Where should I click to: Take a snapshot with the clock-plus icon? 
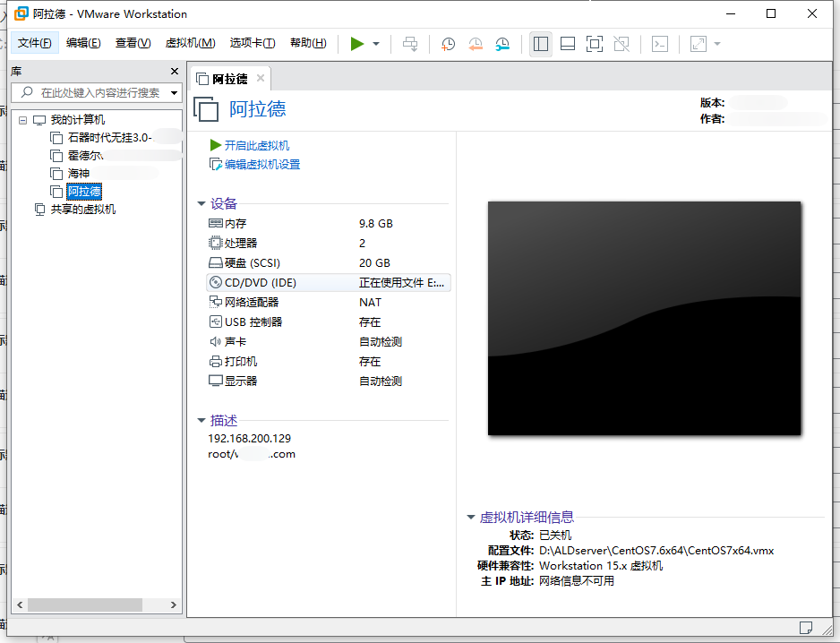(x=448, y=44)
